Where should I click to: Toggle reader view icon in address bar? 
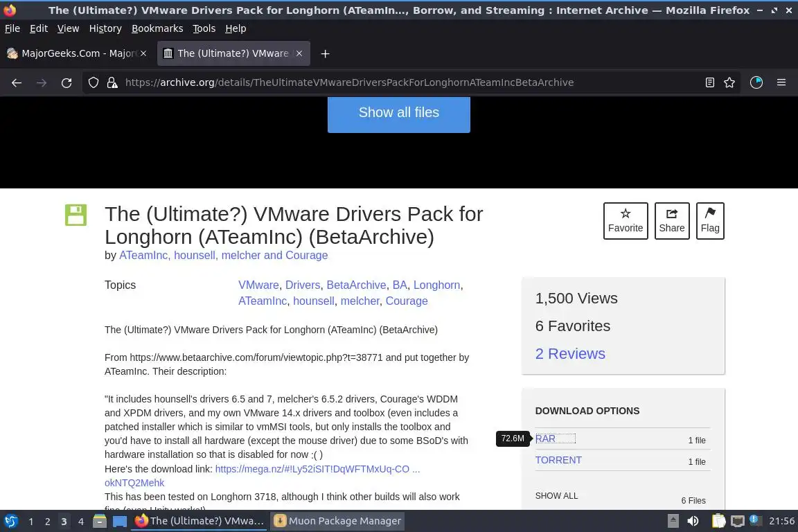tap(710, 82)
